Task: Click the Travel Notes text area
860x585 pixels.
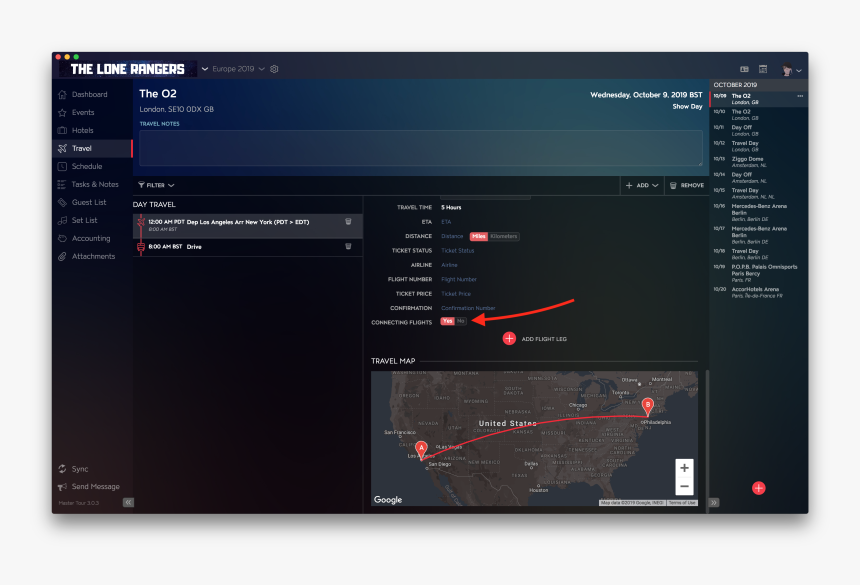Action: 421,148
